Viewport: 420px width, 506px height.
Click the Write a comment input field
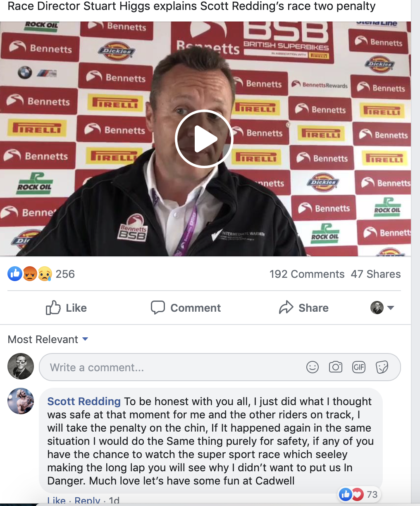pyautogui.click(x=165, y=367)
